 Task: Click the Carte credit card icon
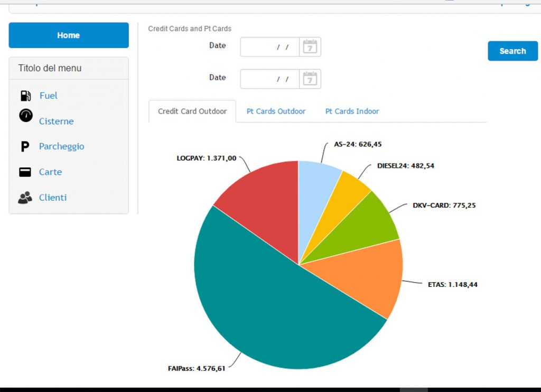click(25, 172)
